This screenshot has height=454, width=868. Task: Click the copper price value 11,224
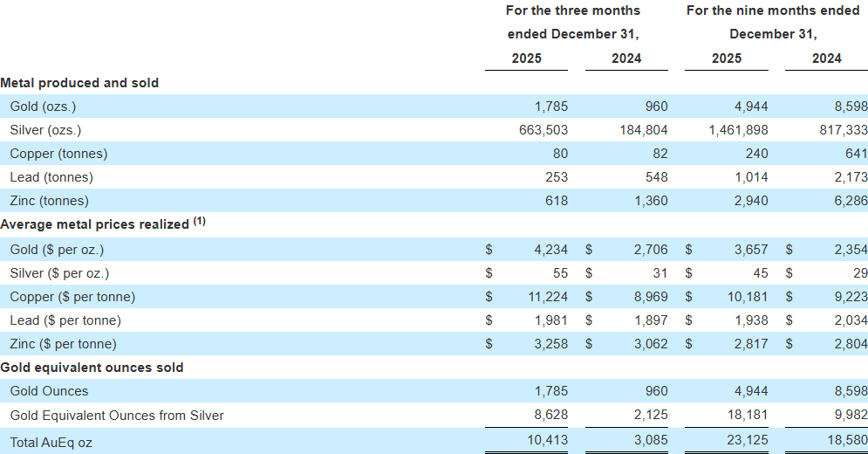pos(547,297)
